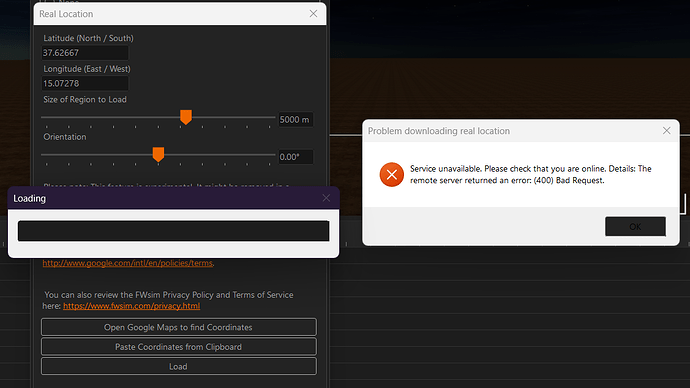Click the Latitude (North / South) label
690x388 pixels.
point(88,38)
